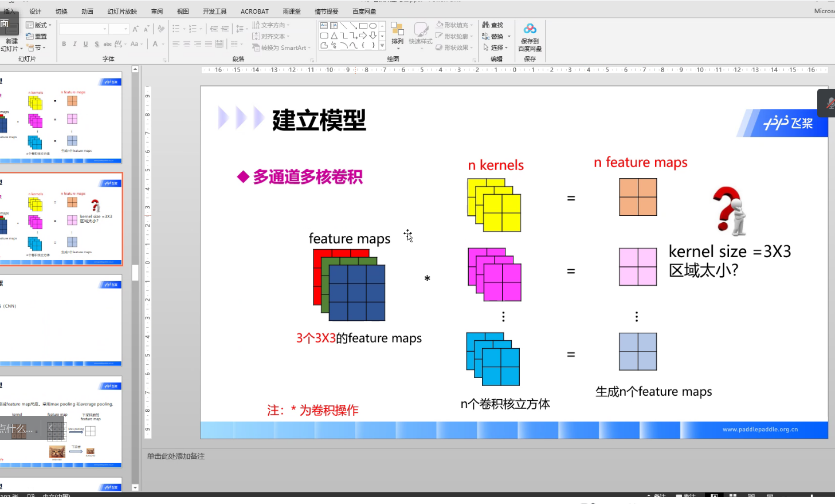Select the triangle shape
Screen dimensions: 835x504
334,36
